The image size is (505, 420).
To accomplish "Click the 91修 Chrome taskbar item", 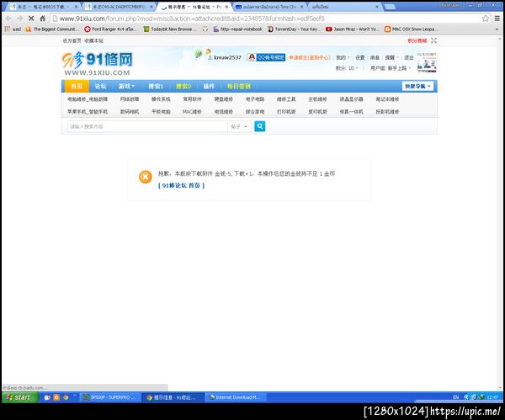I will (x=173, y=397).
